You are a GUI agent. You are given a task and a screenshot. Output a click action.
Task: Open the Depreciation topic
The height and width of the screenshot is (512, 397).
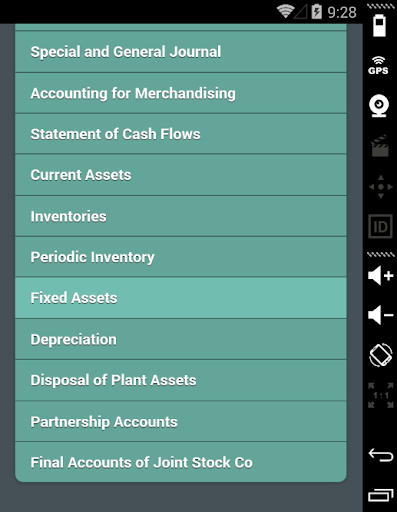point(181,339)
